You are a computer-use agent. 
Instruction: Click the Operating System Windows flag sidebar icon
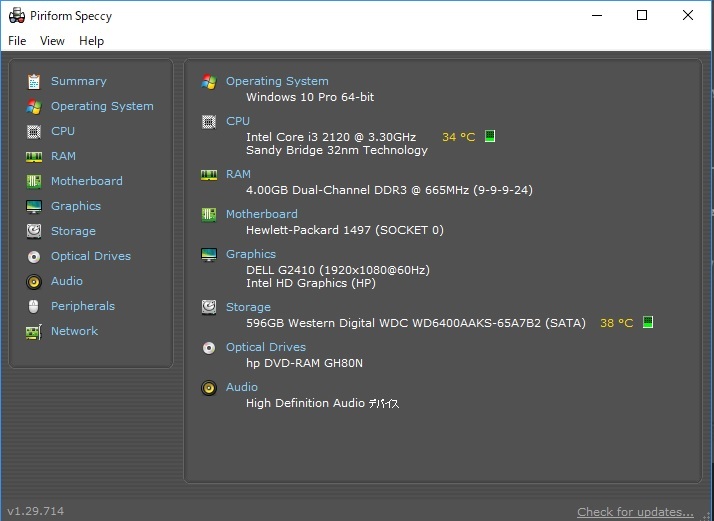pyautogui.click(x=34, y=107)
